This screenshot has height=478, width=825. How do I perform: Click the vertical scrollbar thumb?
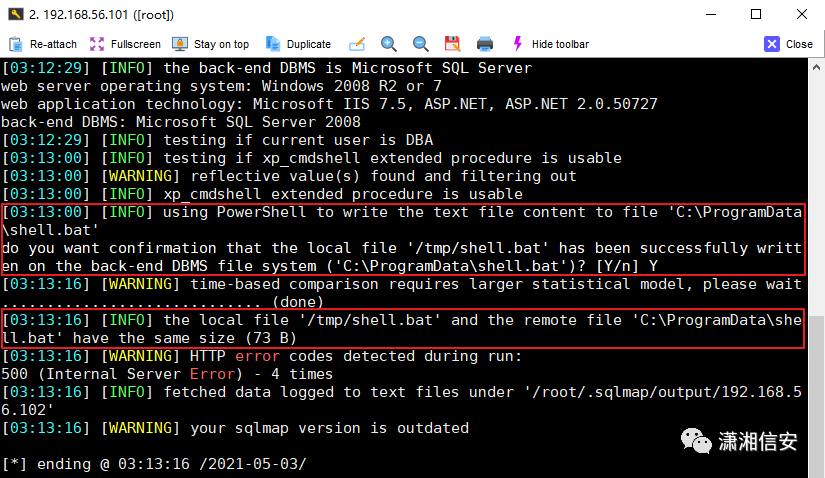(816, 396)
